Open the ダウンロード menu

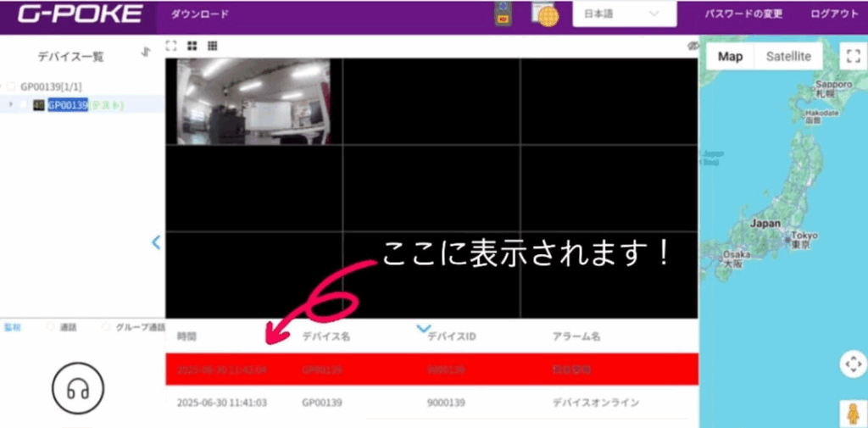pos(199,14)
